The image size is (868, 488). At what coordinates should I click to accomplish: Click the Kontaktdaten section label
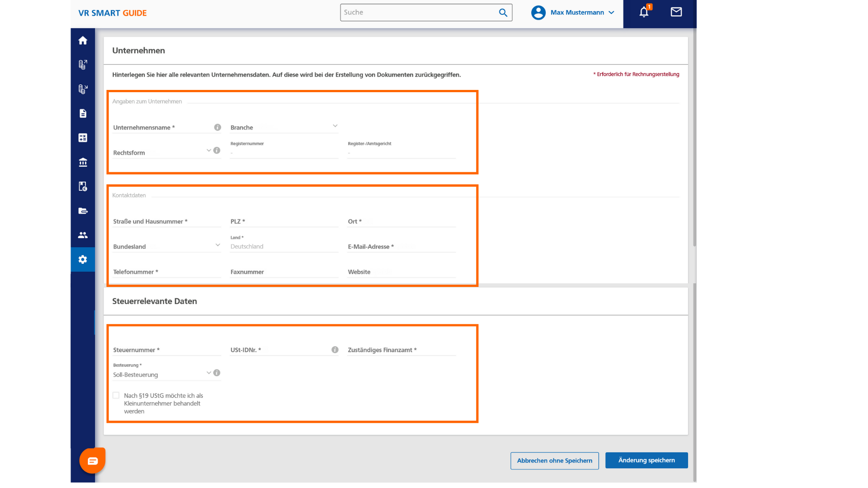tap(129, 195)
